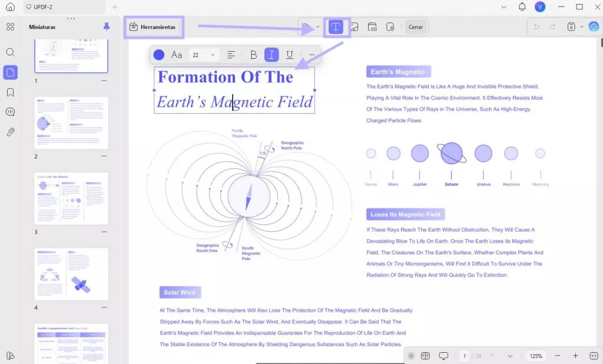Toggle italic formatting
603x364 pixels.
(271, 55)
